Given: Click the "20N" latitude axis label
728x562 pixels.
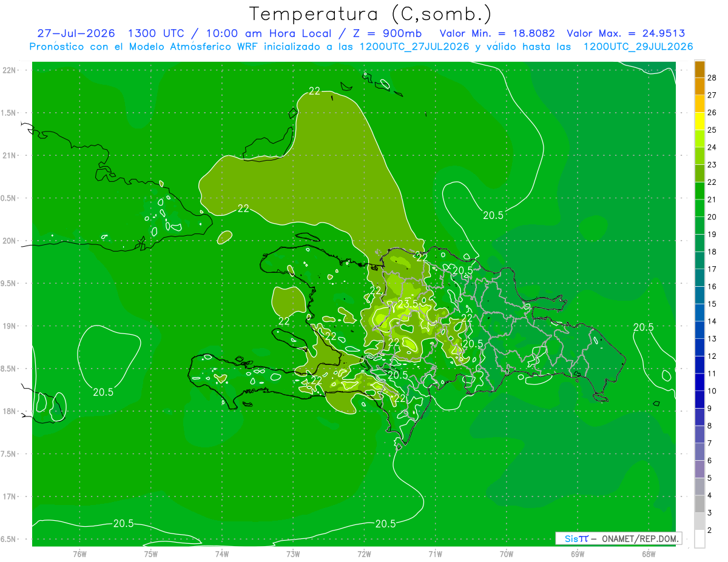Looking at the screenshot, I should pyautogui.click(x=10, y=241).
